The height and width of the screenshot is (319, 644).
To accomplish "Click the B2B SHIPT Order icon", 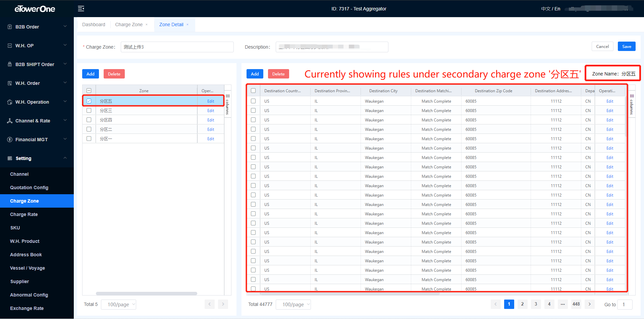I will pos(10,64).
